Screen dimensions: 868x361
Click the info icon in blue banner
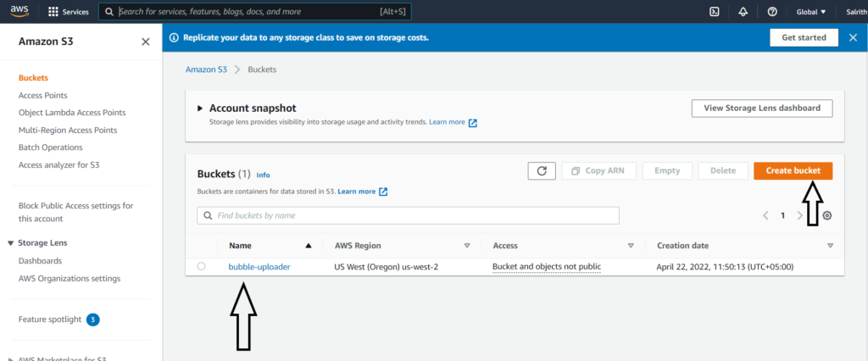pos(174,37)
